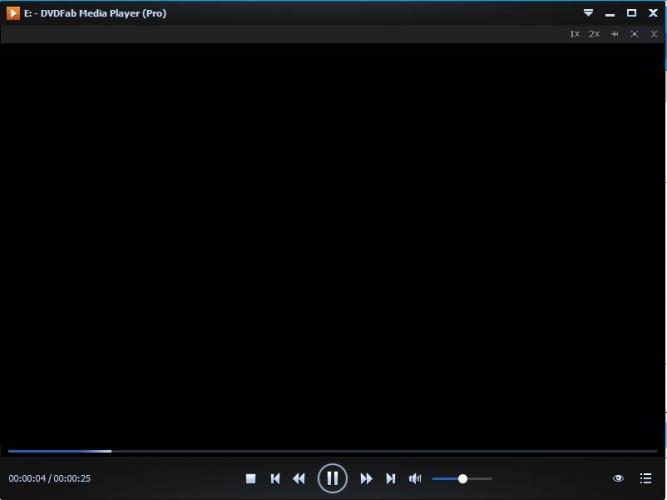
Task: Skip to the next chapter
Action: [x=391, y=479]
